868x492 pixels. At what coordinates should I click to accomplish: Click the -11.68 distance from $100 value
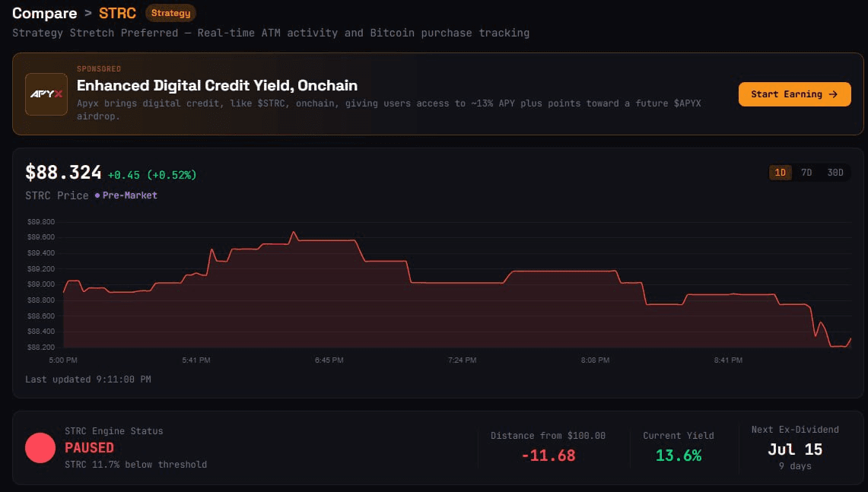tap(548, 455)
